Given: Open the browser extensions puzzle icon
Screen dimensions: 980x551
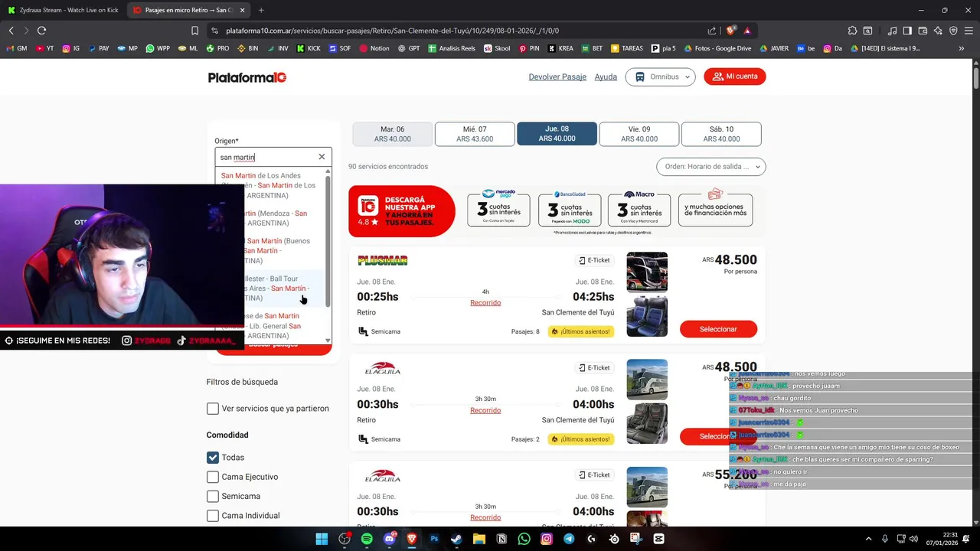Looking at the screenshot, I should [852, 31].
